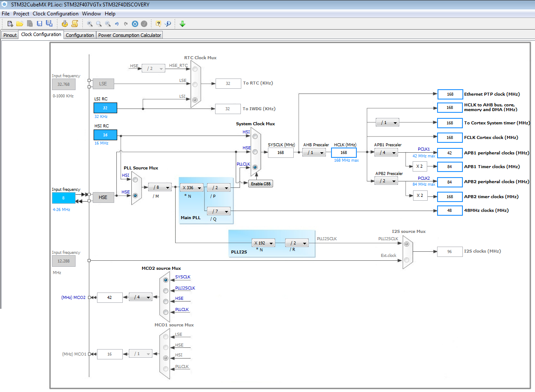Screen dimensions: 535x392
Task: Click the Enable CSS button
Action: [261, 184]
